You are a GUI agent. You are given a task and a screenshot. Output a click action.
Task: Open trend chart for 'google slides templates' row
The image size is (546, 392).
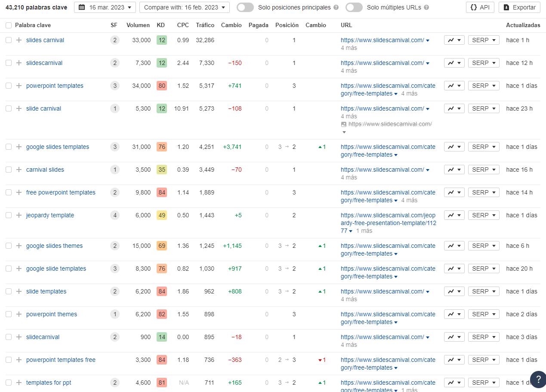454,147
